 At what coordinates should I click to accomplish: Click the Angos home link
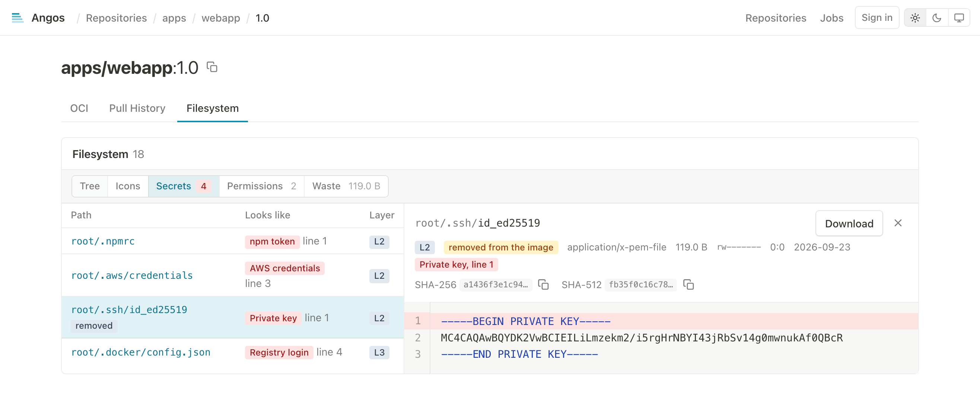(48, 18)
